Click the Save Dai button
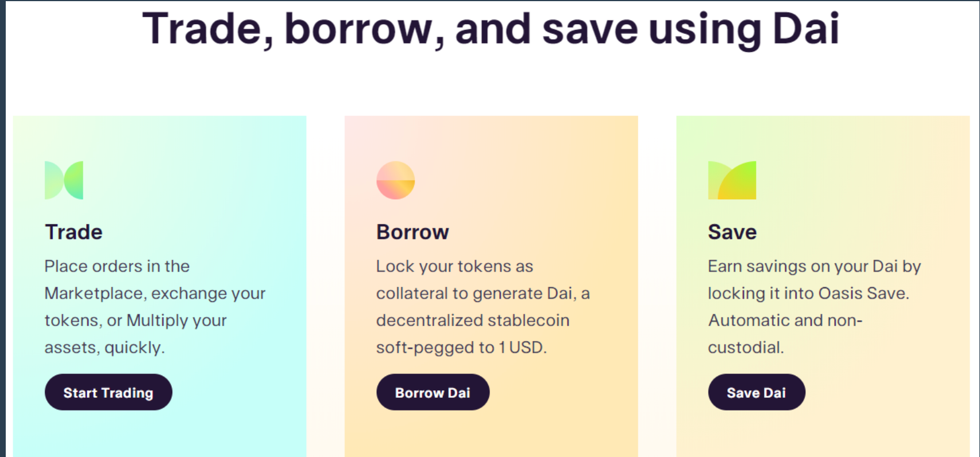Screen dimensions: 980x457 757,392
